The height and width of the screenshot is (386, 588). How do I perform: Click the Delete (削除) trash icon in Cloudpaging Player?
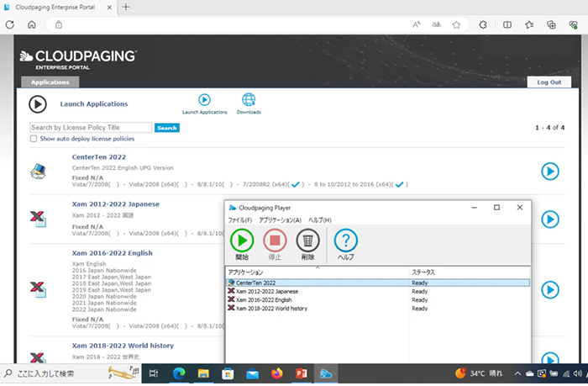point(308,241)
